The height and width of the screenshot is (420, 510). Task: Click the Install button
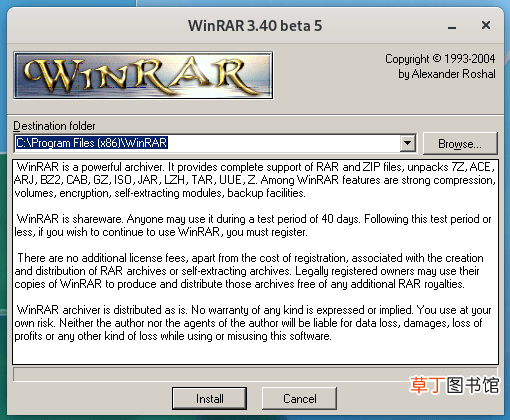(x=209, y=398)
